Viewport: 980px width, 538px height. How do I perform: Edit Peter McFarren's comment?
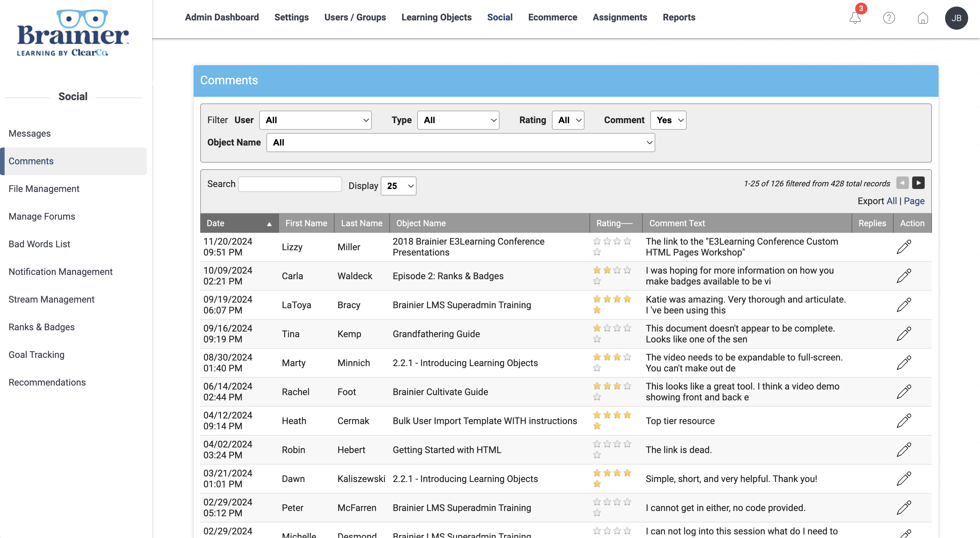tap(904, 508)
